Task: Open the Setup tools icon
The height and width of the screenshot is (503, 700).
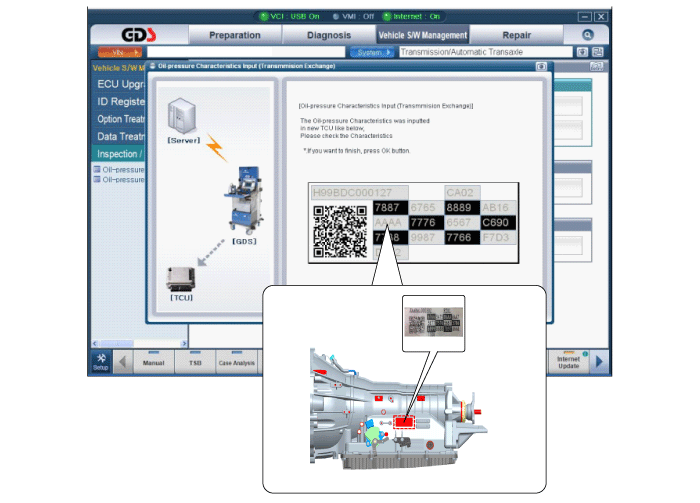Action: pyautogui.click(x=101, y=360)
